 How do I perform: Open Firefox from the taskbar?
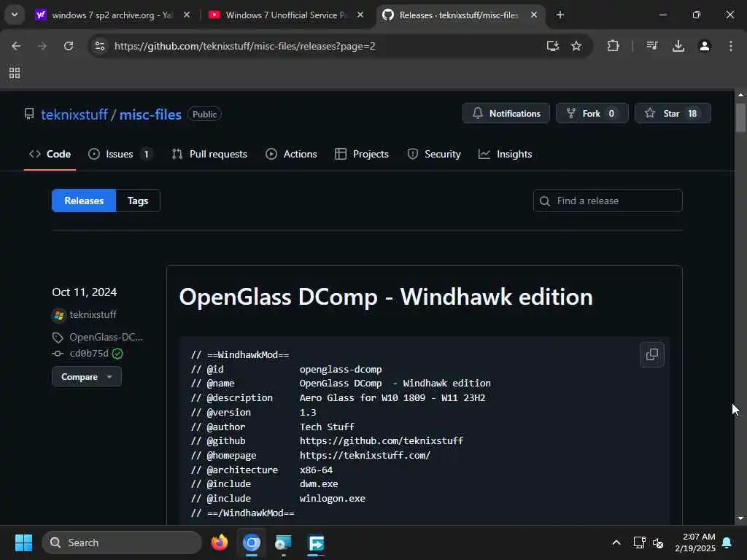pos(219,542)
